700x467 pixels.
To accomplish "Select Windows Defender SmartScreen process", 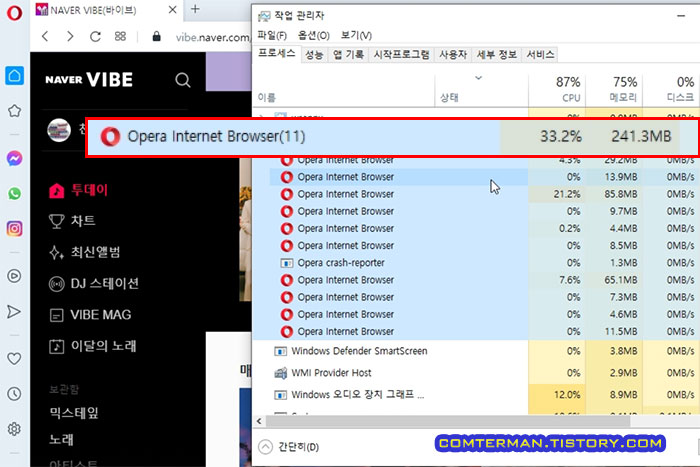I will click(x=475, y=351).
